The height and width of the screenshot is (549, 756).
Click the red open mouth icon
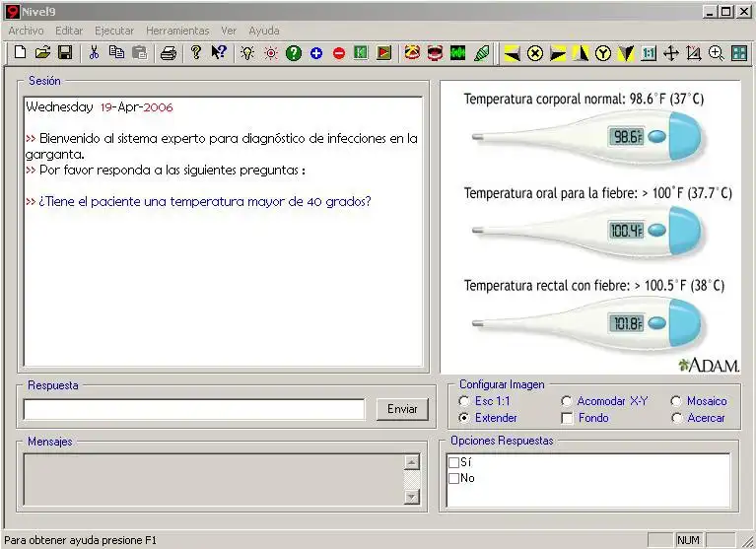pyautogui.click(x=435, y=52)
